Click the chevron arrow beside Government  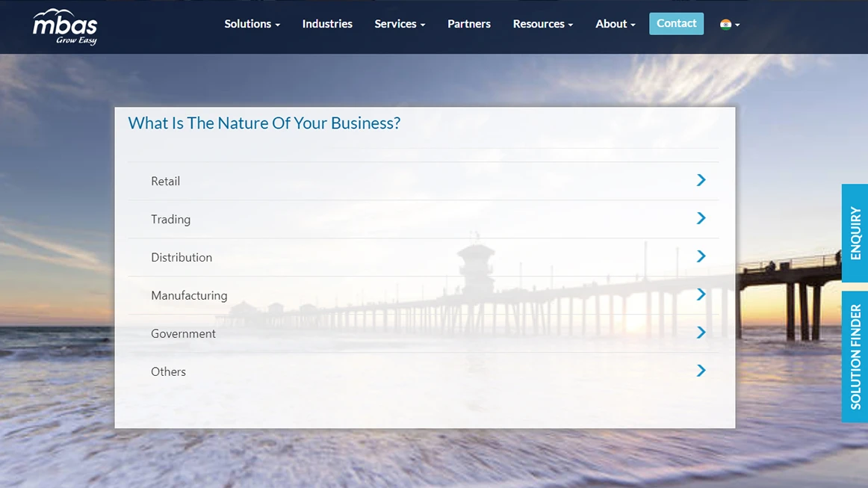click(x=701, y=333)
